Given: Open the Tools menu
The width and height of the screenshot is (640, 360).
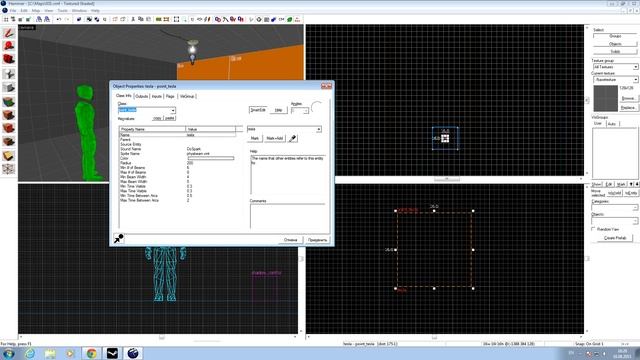Looking at the screenshot, I should 62,11.
